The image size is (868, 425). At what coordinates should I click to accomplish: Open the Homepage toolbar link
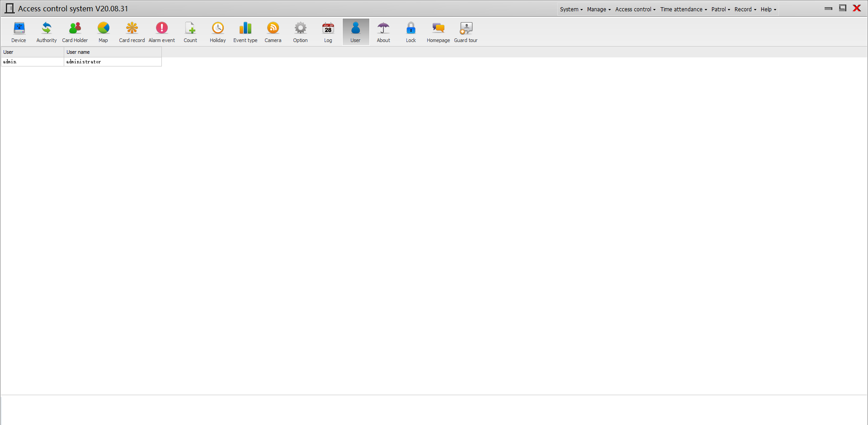click(x=439, y=32)
